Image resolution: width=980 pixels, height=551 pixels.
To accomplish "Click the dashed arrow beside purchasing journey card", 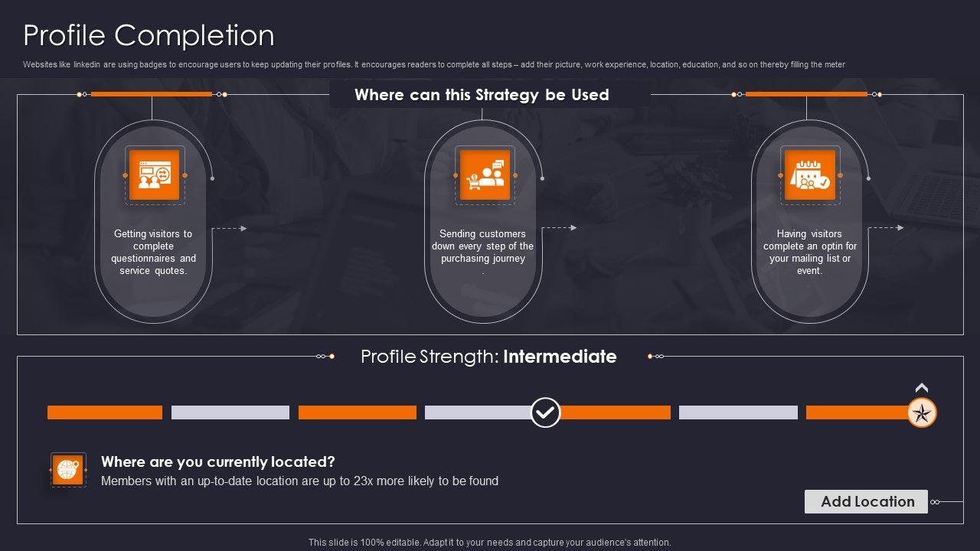I will point(559,228).
